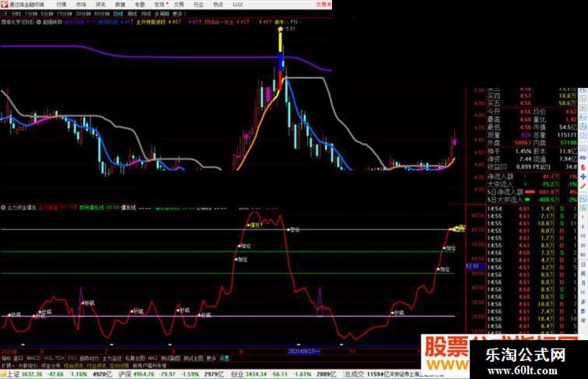Switch chart to 15分钟 period
Image resolution: width=588 pixels, height=379 pixels.
(65, 14)
